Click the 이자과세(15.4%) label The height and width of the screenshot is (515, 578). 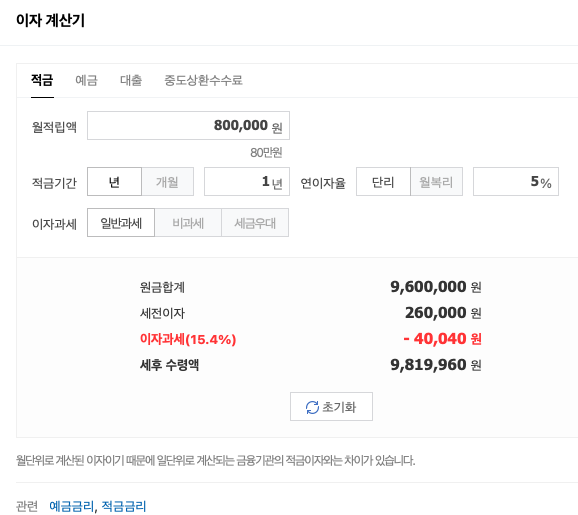188,339
